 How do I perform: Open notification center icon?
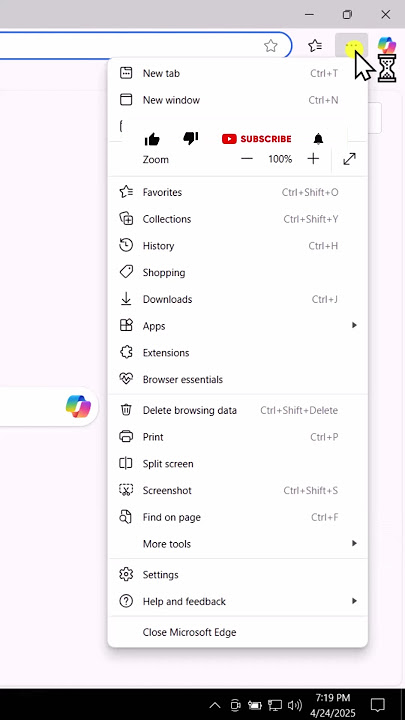378,705
